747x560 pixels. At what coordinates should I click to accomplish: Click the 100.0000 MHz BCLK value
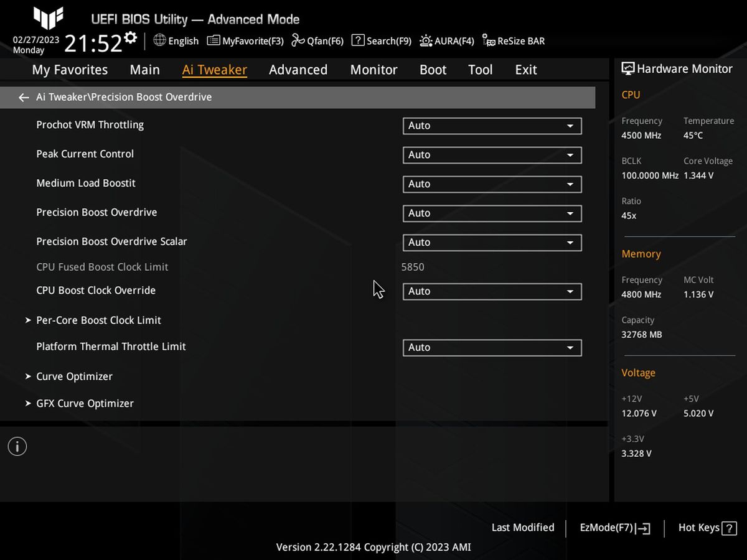click(650, 175)
